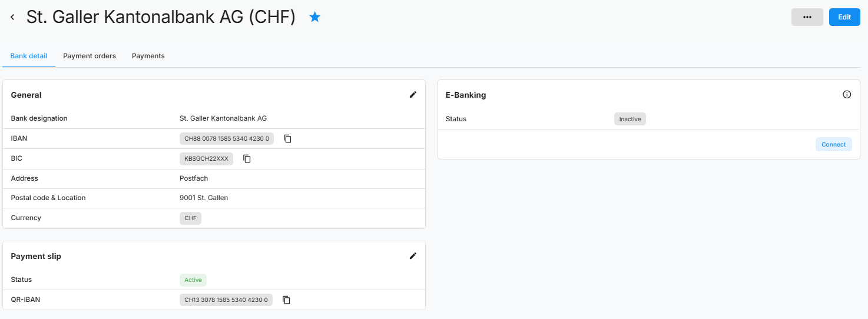Toggle the blue favorite star
868x319 pixels.
point(315,18)
